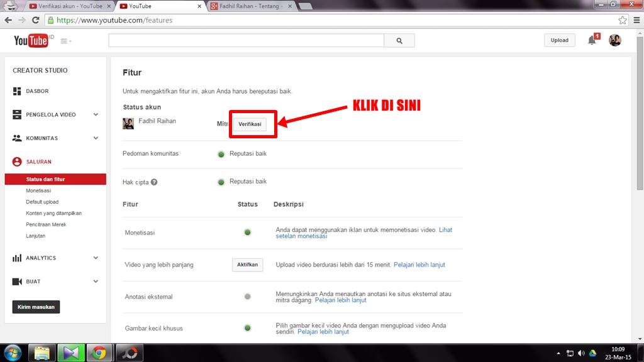
Task: Open Dasbor using its dashboard icon
Action: 17,90
